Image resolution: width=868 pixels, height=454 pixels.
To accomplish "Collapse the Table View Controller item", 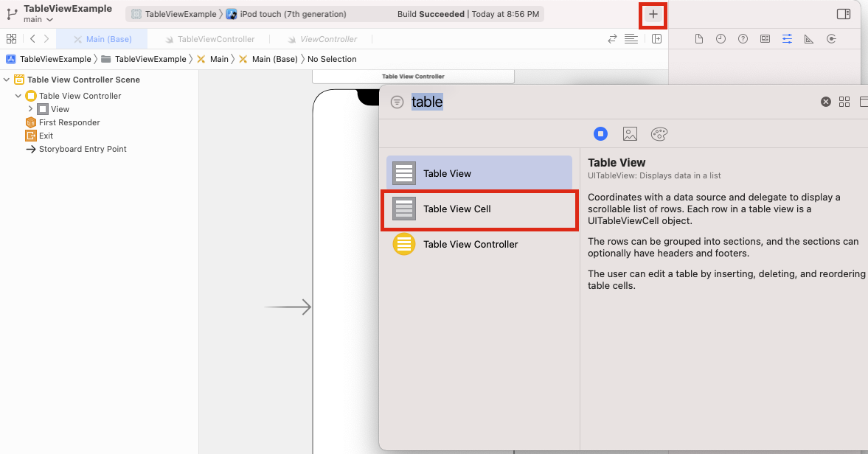I will point(18,96).
